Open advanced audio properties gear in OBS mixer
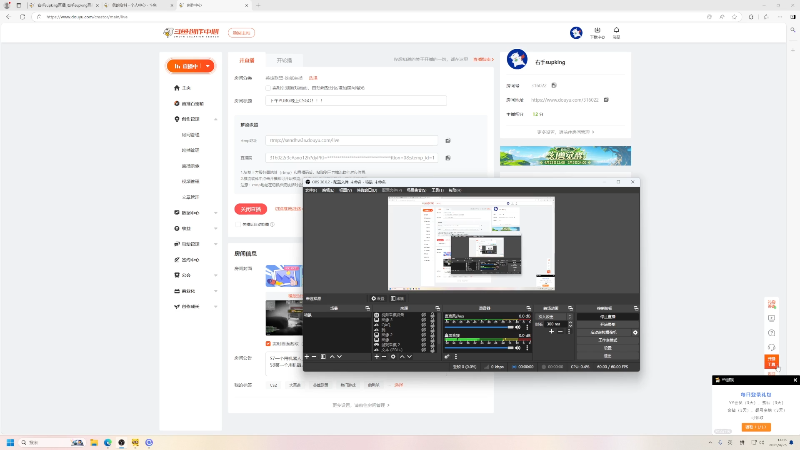The width and height of the screenshot is (800, 450). coord(447,357)
